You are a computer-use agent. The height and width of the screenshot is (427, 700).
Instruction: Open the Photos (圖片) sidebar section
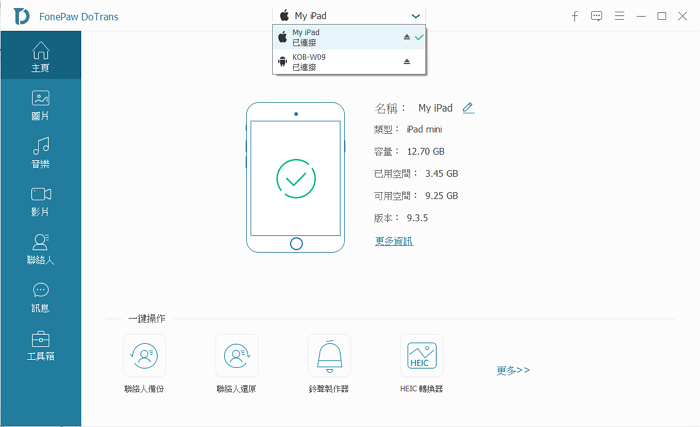click(x=41, y=105)
